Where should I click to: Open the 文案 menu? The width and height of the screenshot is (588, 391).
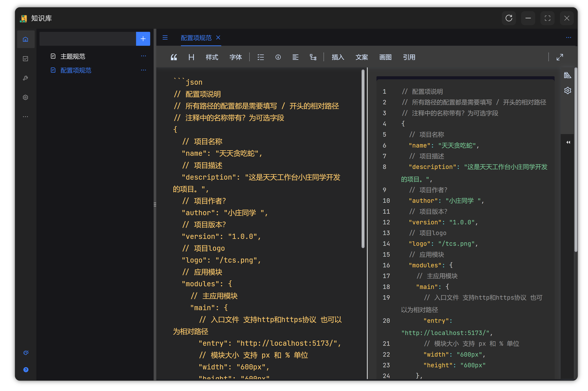click(362, 57)
